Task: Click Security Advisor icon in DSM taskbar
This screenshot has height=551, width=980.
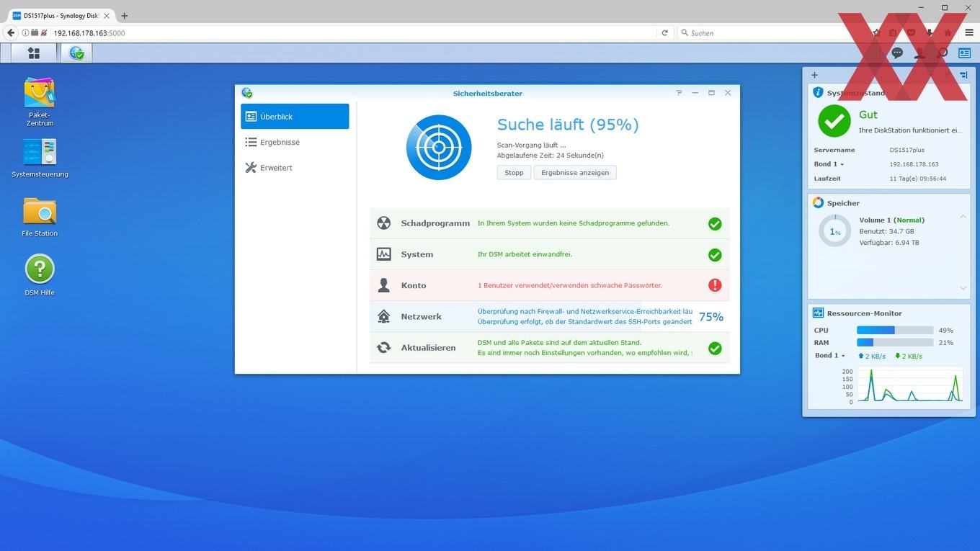Action: pyautogui.click(x=76, y=53)
